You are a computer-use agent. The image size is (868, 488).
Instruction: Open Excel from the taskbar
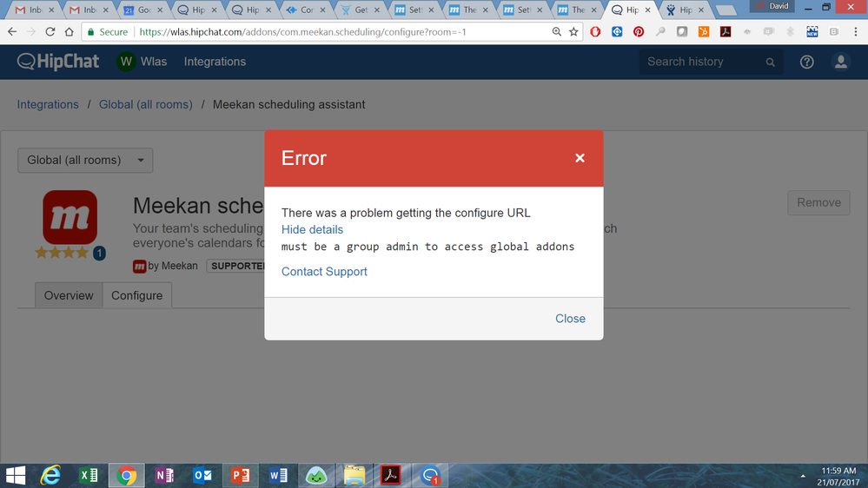[89, 476]
